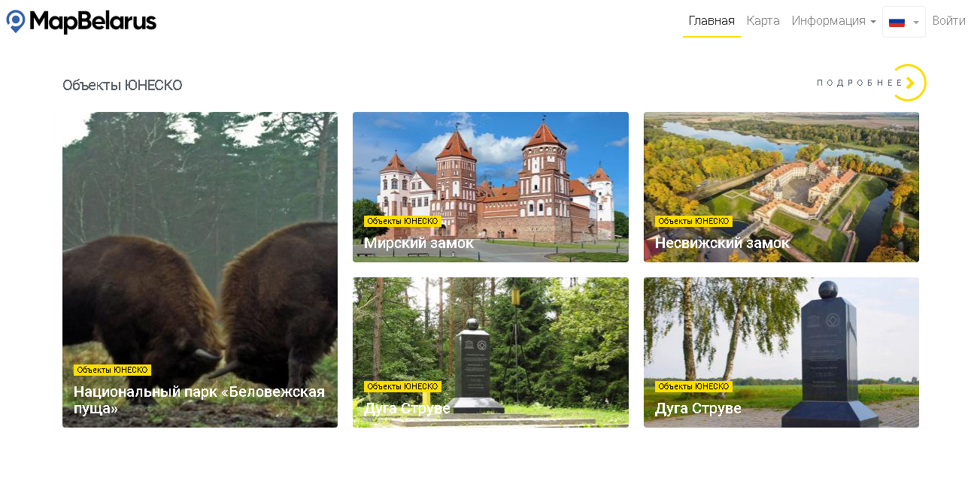Click the Объекты ЮНЕСКО section heading
This screenshot has height=496, width=980.
click(x=122, y=86)
